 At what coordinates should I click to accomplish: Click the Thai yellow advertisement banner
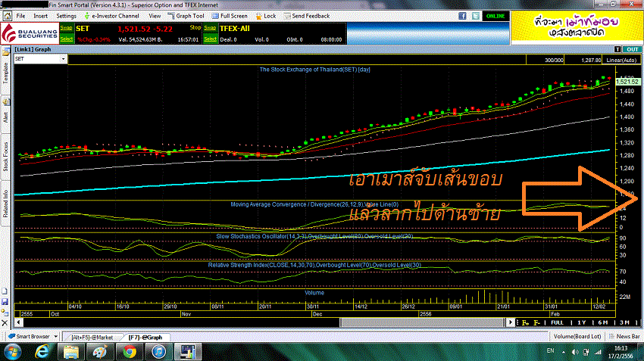tap(577, 27)
